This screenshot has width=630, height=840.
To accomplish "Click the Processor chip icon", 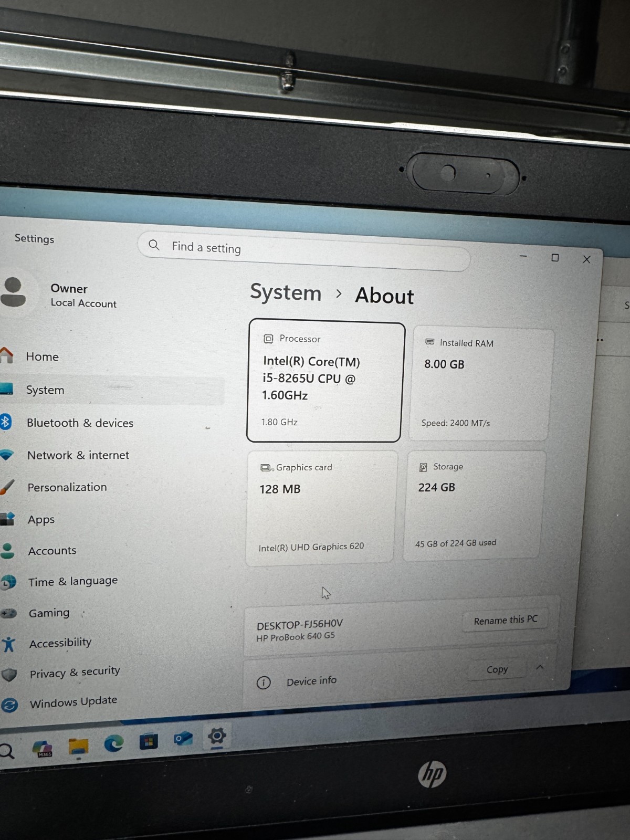I will 268,339.
